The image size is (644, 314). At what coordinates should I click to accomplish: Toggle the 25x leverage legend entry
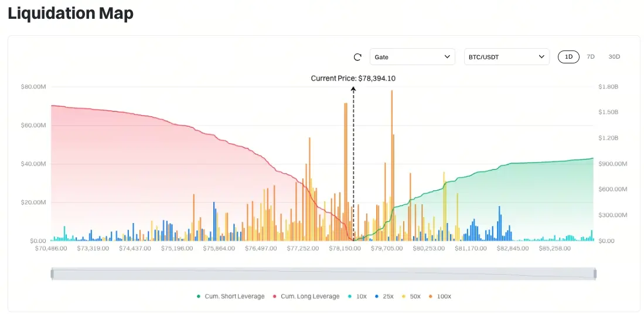click(x=384, y=296)
